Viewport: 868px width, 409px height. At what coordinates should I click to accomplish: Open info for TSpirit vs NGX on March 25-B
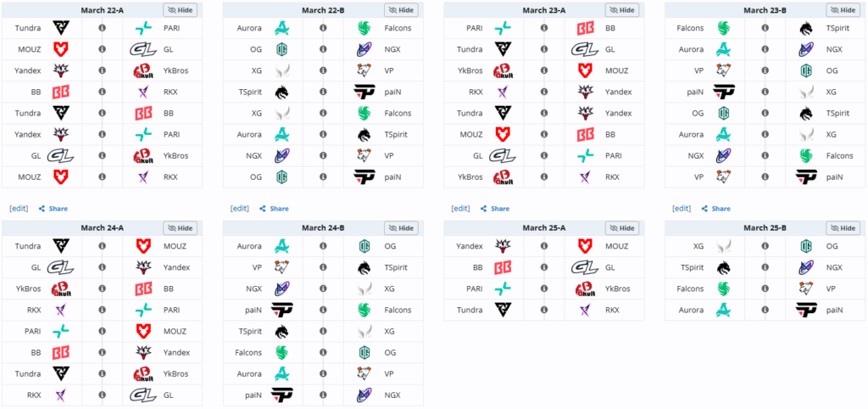(x=765, y=267)
